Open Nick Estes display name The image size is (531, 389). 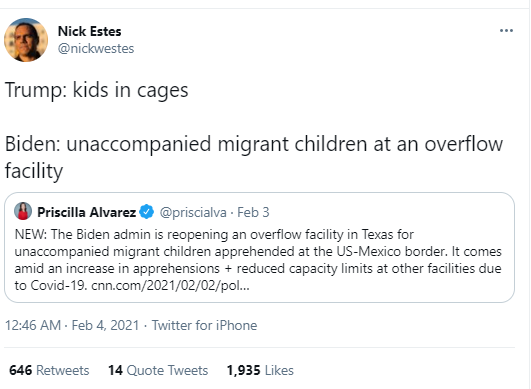(89, 31)
